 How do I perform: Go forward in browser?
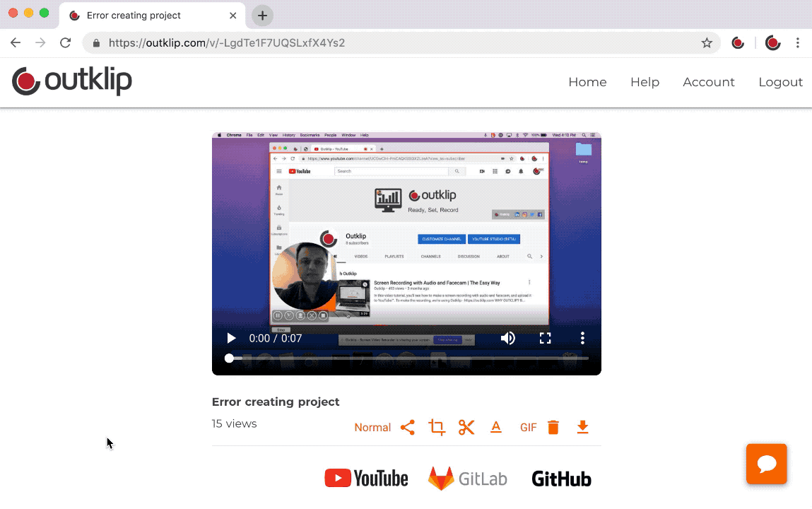(40, 42)
